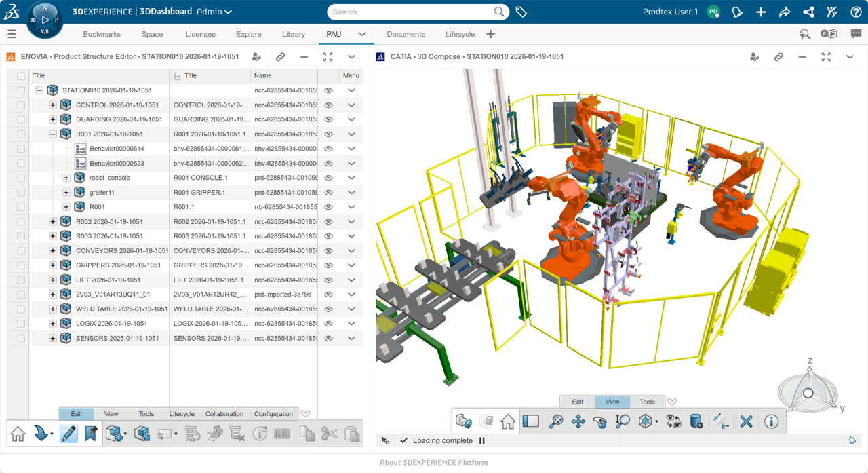This screenshot has width=868, height=473.
Task: Expand the CONTROL 2026-01-19-1051 node
Action: pyautogui.click(x=53, y=105)
